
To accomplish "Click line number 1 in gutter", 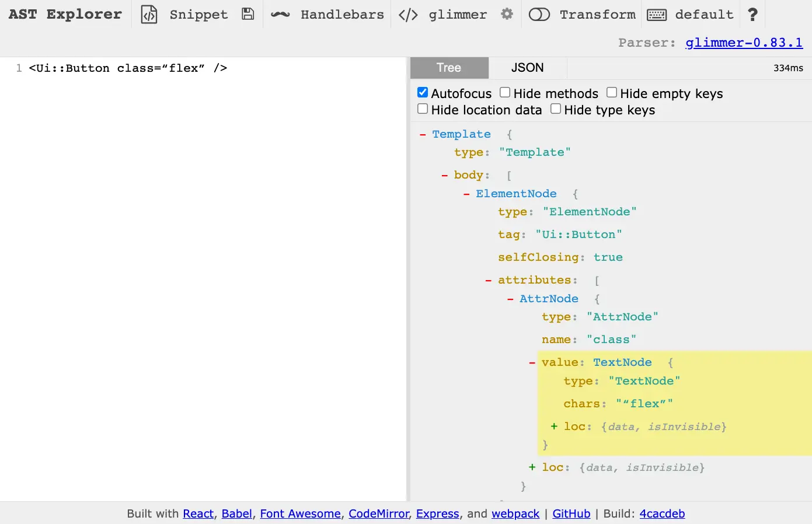I will pos(19,68).
